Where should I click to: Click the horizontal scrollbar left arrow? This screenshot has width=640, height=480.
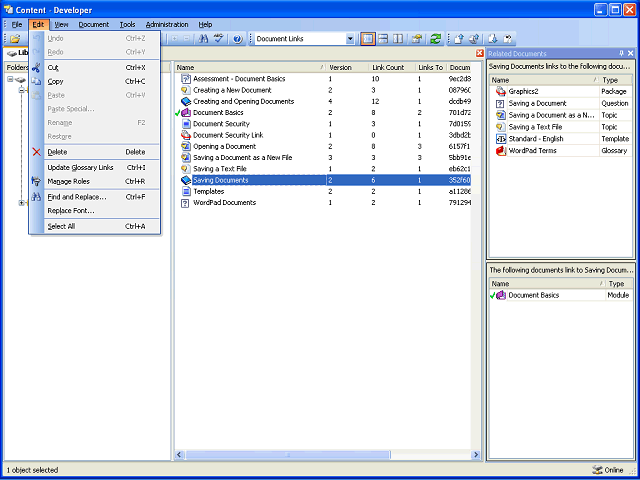(180, 454)
